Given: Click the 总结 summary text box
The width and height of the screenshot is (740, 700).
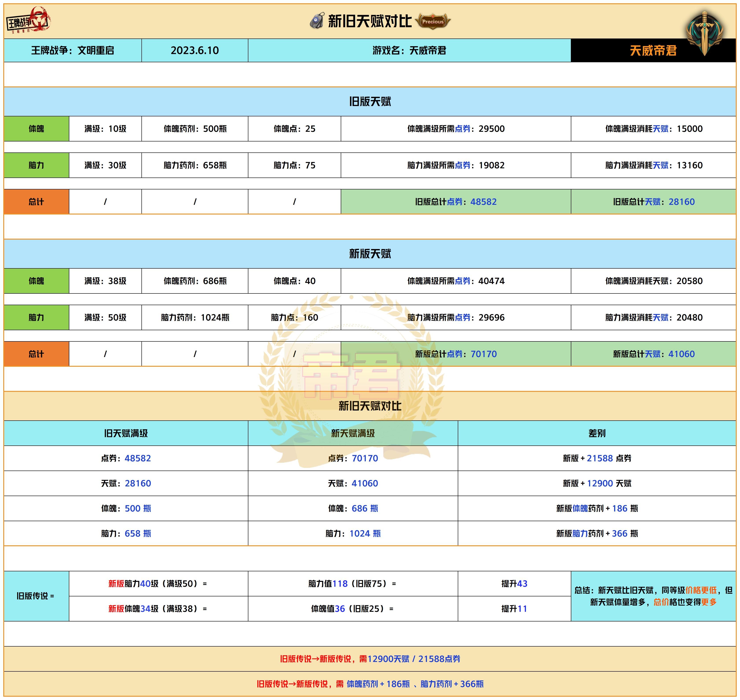Looking at the screenshot, I should [653, 596].
